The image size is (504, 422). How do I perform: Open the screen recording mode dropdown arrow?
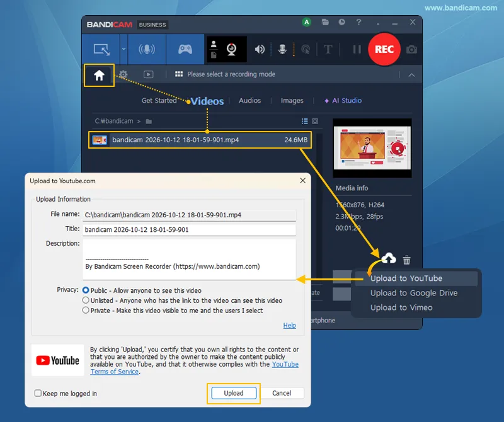123,49
